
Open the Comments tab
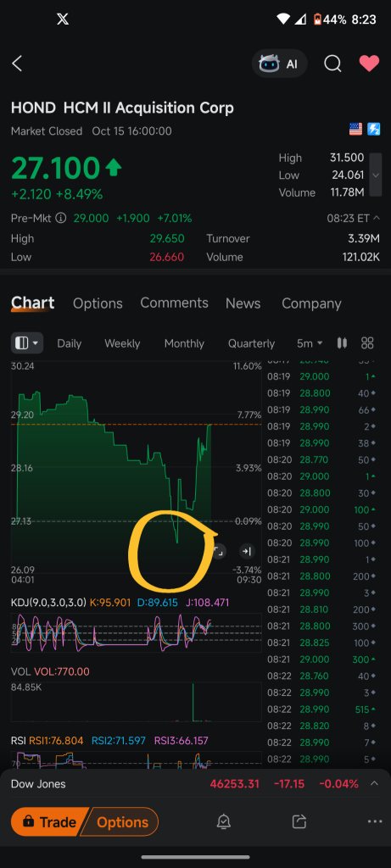coord(175,303)
